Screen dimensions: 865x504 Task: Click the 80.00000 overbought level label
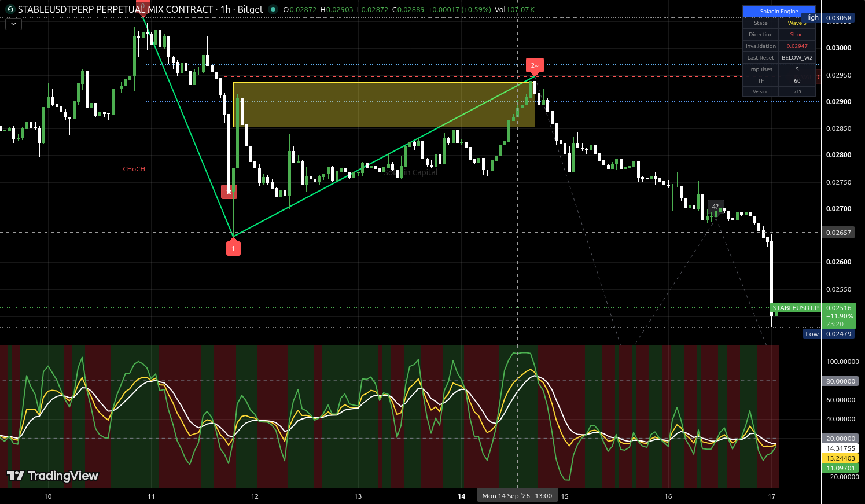(840, 381)
